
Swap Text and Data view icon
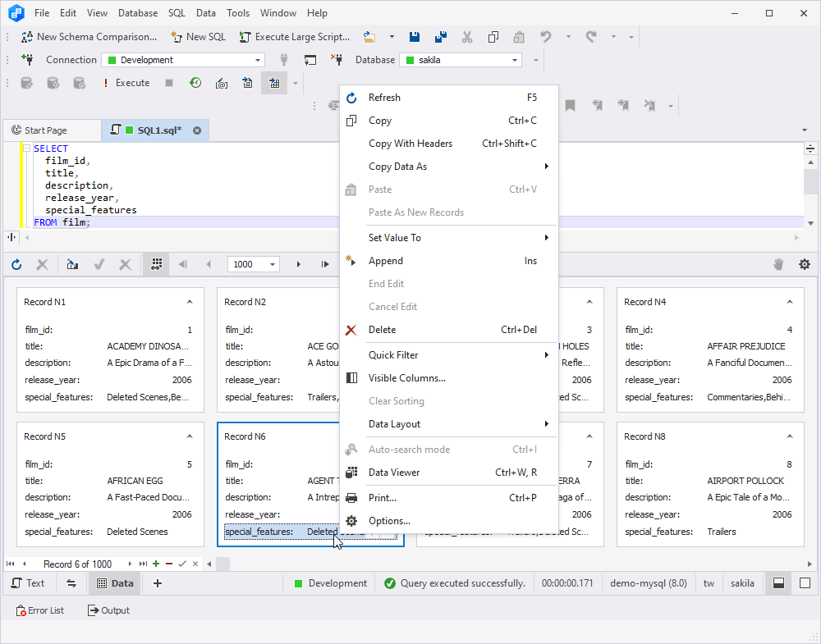[71, 583]
